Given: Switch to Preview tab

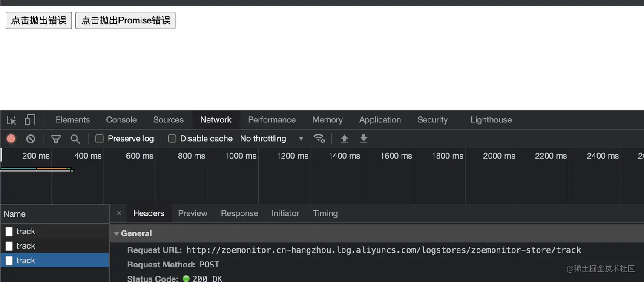Looking at the screenshot, I should pos(193,213).
